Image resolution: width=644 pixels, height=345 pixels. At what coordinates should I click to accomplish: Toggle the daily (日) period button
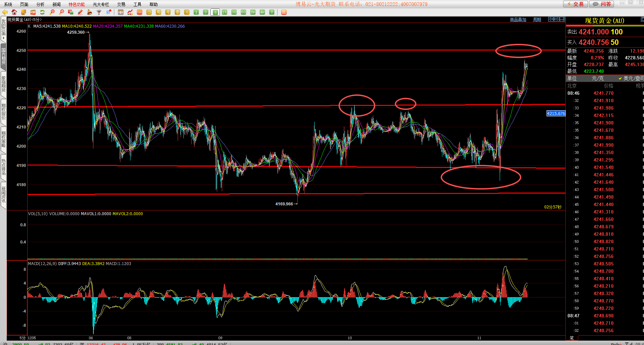pos(149,12)
